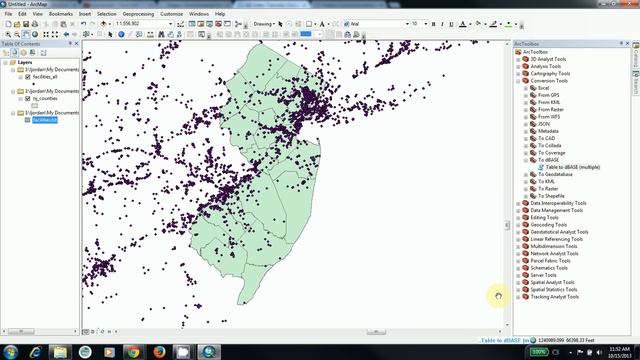Open Table to dBASE (multiple) tool
Image resolution: width=640 pixels, height=360 pixels.
[573, 167]
